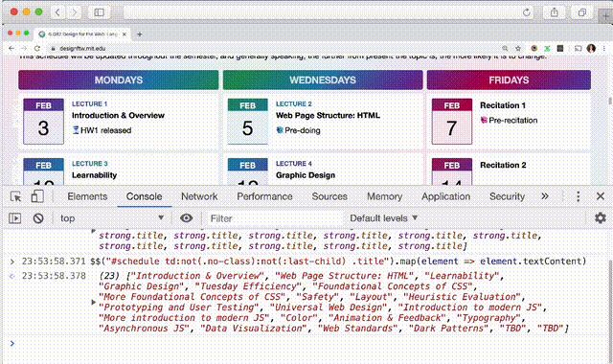This screenshot has height=364, width=613.
Task: Go to the Application tab
Action: 445,196
